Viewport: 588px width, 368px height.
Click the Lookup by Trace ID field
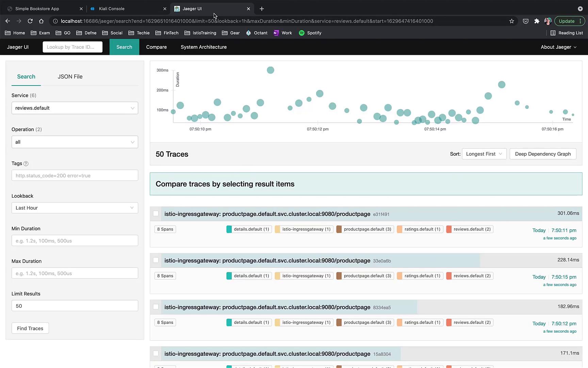pos(72,47)
